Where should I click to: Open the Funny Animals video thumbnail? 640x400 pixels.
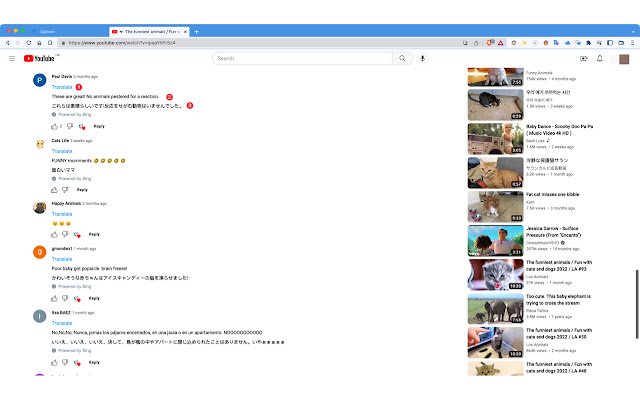click(x=496, y=77)
